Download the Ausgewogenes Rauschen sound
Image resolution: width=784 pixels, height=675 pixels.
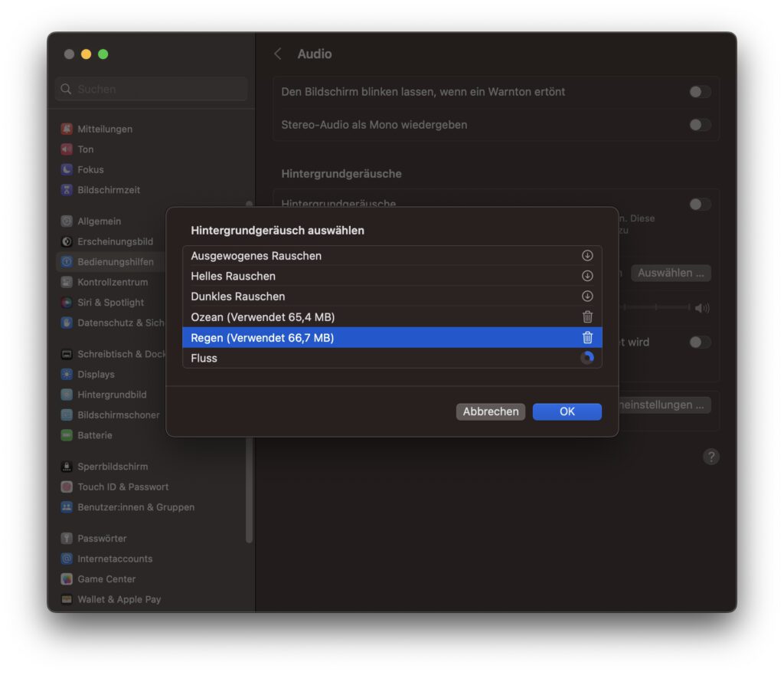[587, 256]
